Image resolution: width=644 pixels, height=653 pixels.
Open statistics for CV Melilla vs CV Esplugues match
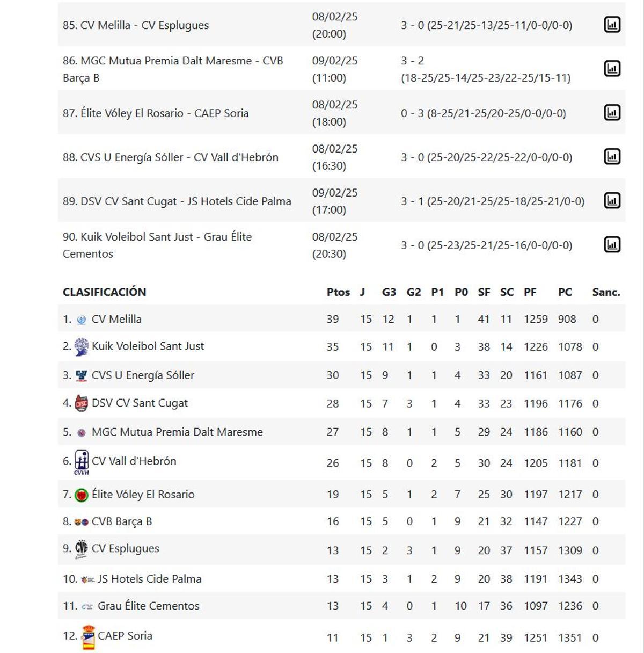(612, 25)
